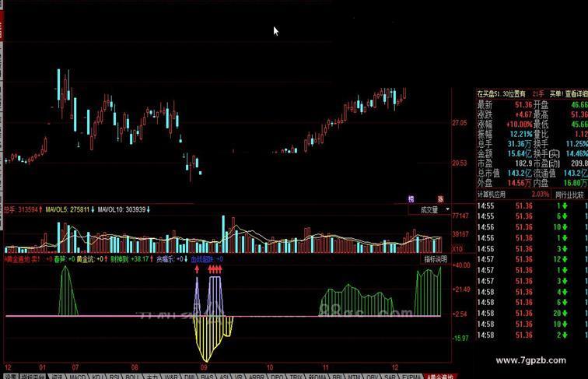The height and width of the screenshot is (379, 588).
Task: Click the 春笋 indicator label
Action: coord(60,259)
